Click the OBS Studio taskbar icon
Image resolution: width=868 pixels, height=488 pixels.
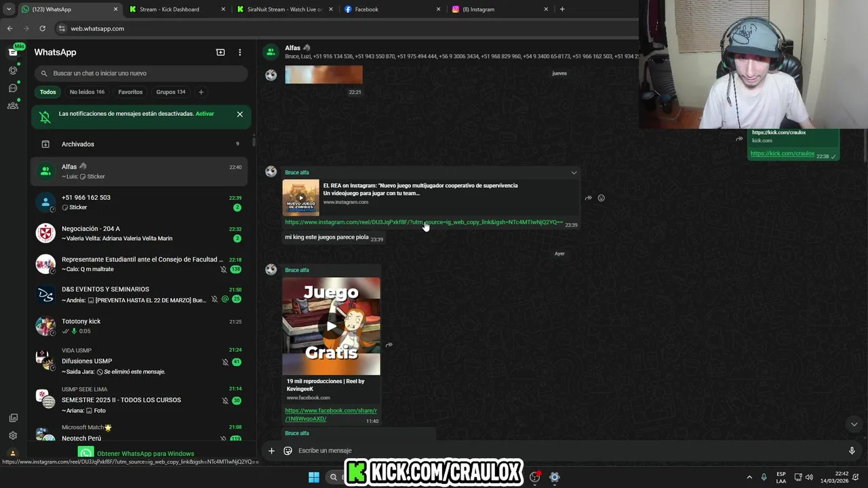click(535, 477)
